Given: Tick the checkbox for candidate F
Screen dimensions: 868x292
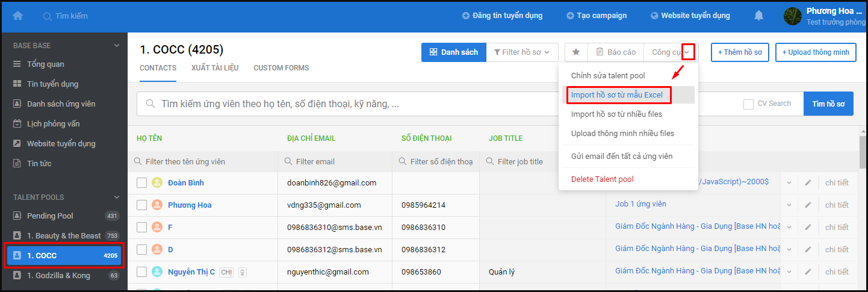Looking at the screenshot, I should coord(142,228).
